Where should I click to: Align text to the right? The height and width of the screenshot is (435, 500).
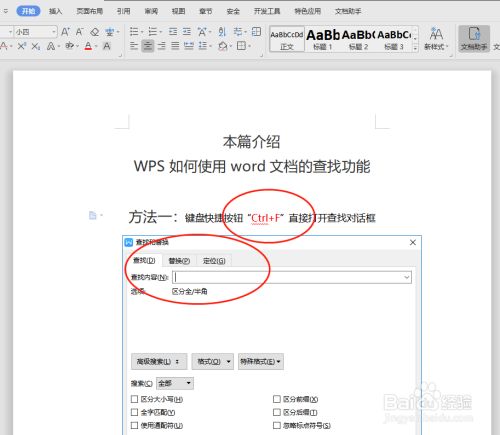(x=162, y=46)
